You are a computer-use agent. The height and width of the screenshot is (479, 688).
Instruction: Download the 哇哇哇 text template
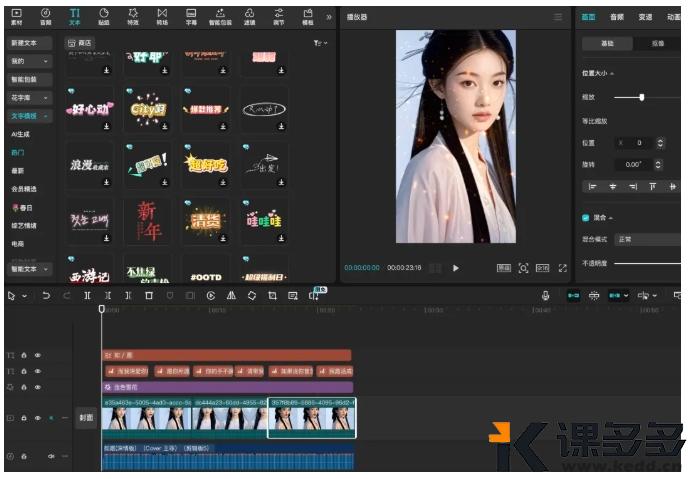(281, 238)
